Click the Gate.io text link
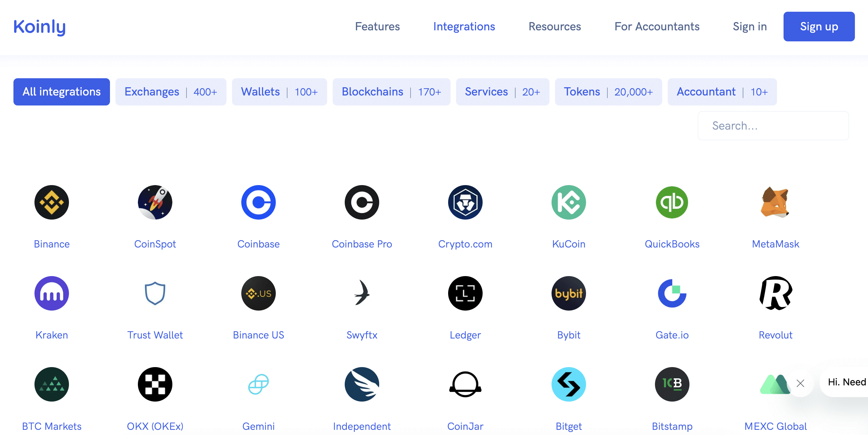Image resolution: width=868 pixels, height=435 pixels. [672, 335]
